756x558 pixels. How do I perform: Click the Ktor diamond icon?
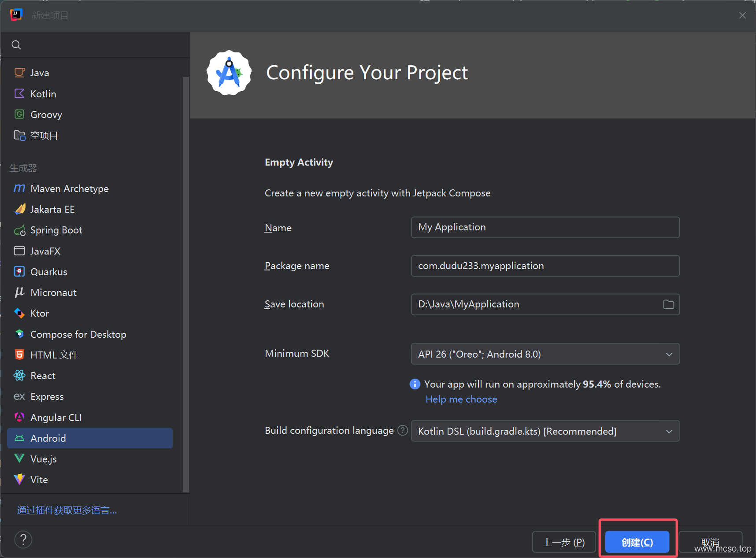(x=19, y=313)
